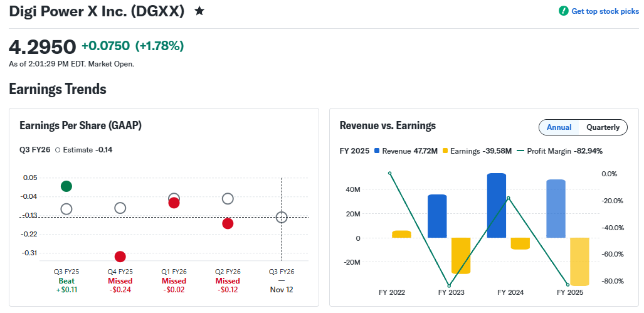Click the Q4 FY25 Missed label

[120, 281]
